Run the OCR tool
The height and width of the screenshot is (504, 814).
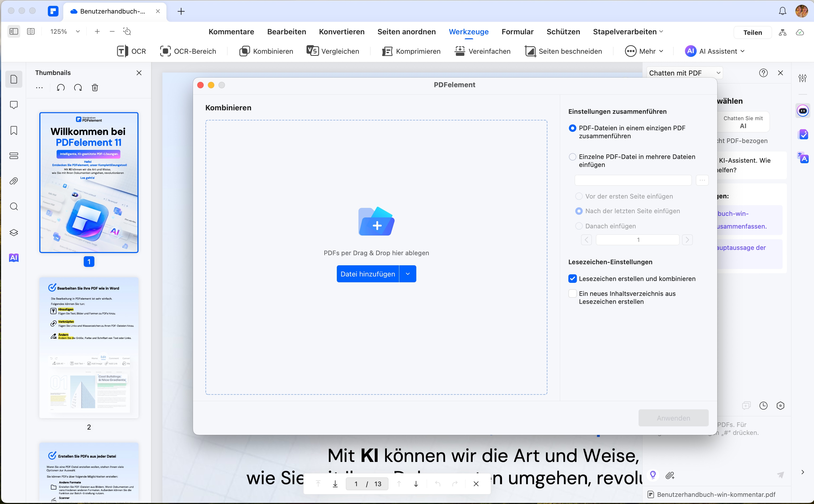pos(131,51)
